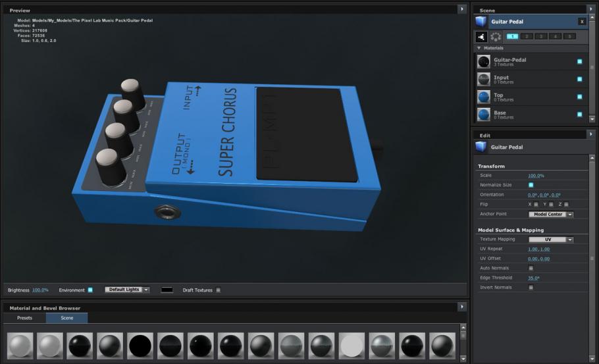Viewport: 599px width, 364px height.
Task: Select the Input material sphere icon
Action: pos(484,79)
